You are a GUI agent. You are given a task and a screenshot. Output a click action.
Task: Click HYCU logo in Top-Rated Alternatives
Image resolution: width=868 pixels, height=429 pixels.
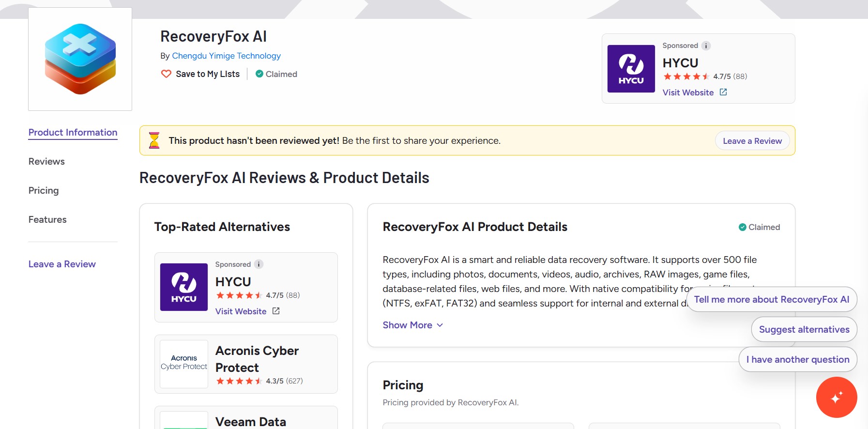[x=184, y=287]
